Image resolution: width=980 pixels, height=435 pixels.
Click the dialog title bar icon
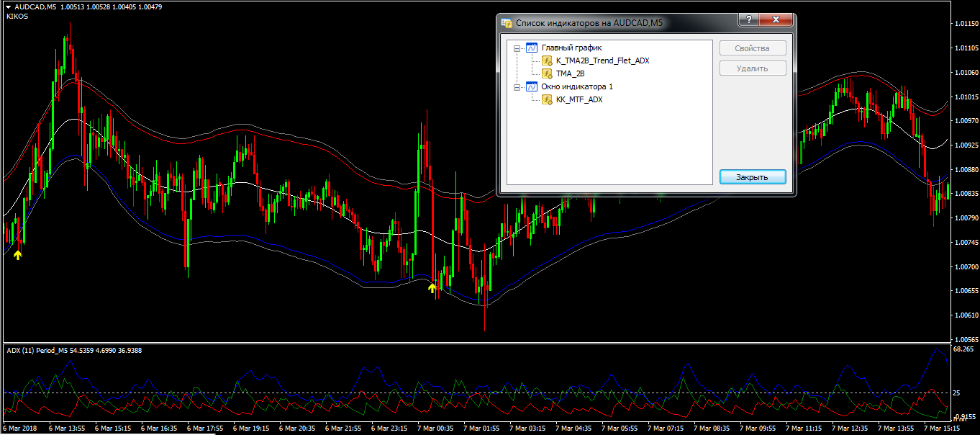(507, 23)
